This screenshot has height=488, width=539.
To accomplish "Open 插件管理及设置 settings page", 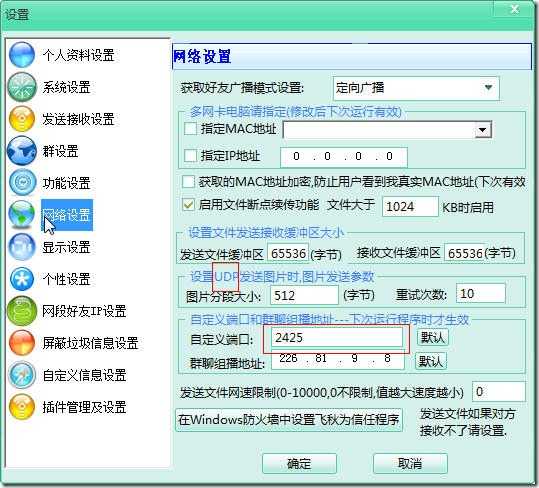I will click(84, 407).
